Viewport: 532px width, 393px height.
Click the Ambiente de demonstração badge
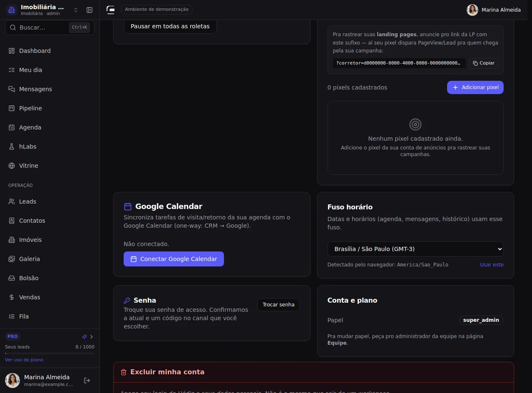(157, 9)
